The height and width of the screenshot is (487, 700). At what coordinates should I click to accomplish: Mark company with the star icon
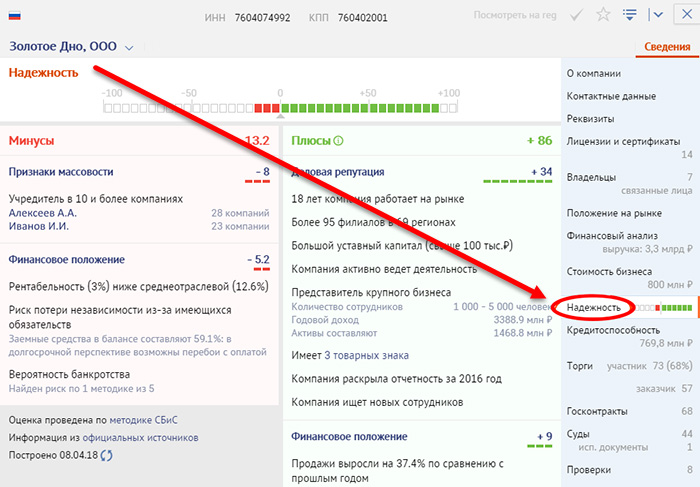point(603,15)
